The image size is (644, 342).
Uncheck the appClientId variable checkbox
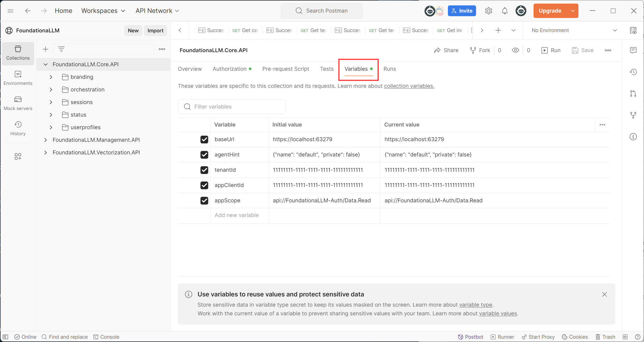click(204, 185)
